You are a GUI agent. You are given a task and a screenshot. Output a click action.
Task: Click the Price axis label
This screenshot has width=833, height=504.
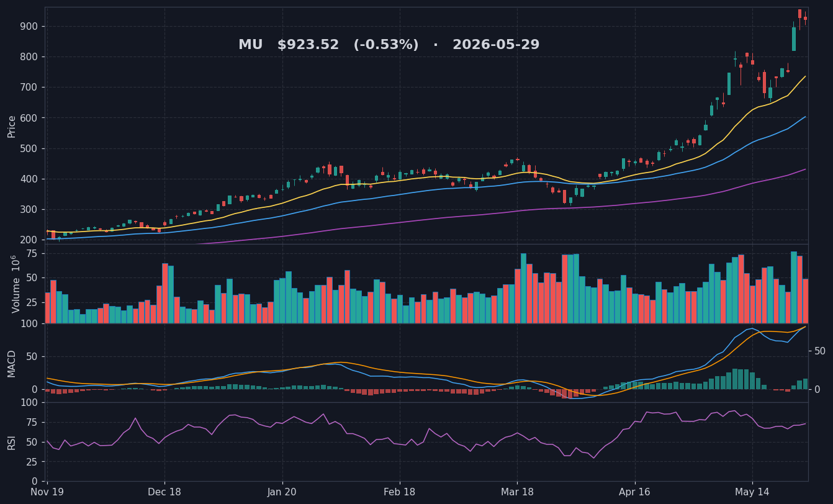click(x=12, y=126)
